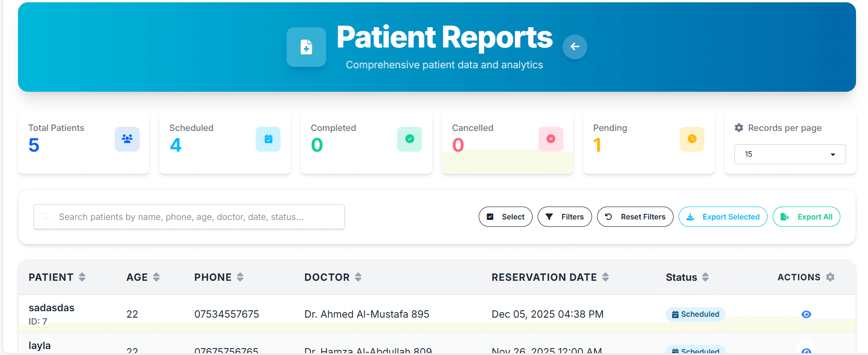This screenshot has height=355, width=868.
Task: Open the Records per page dropdown
Action: pyautogui.click(x=790, y=154)
